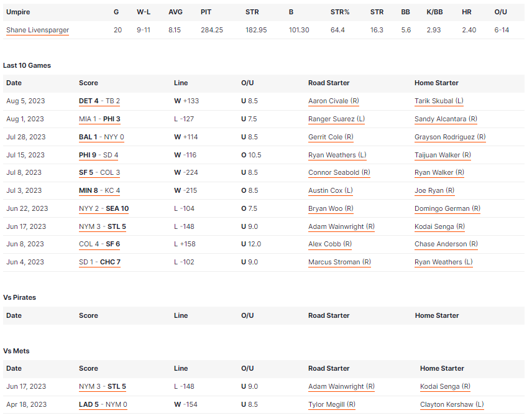This screenshot has width=532, height=418.
Task: Select the O 10.5 over/under value
Action: click(x=251, y=155)
